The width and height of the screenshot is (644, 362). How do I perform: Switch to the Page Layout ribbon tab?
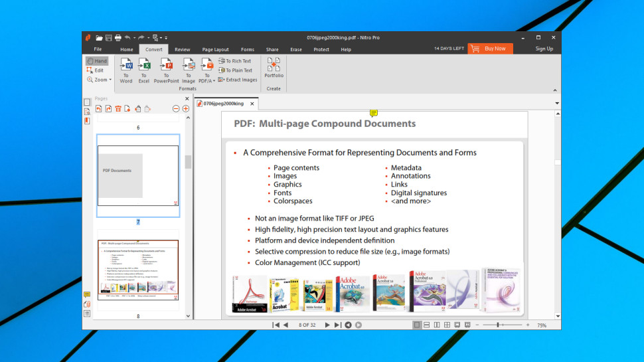point(215,49)
